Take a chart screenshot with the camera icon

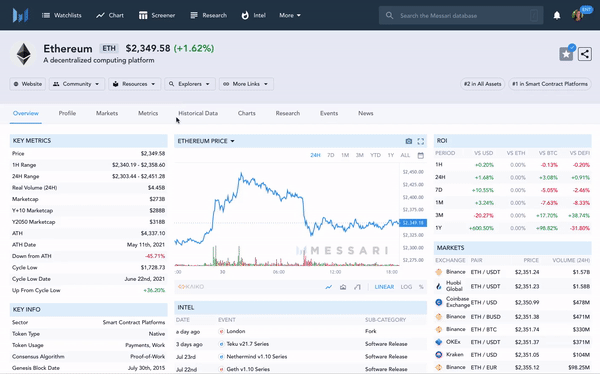[x=409, y=141]
